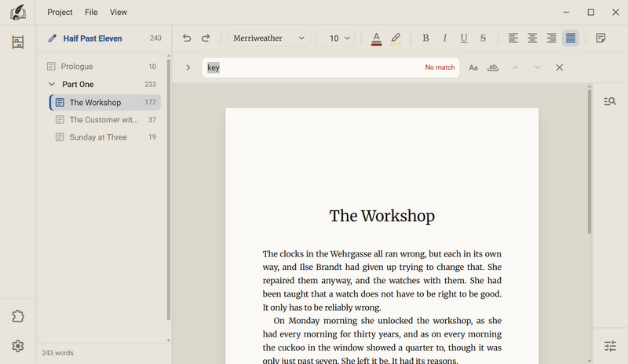Open the font size 10 dropdown
The width and height of the screenshot is (628, 364).
pos(335,38)
